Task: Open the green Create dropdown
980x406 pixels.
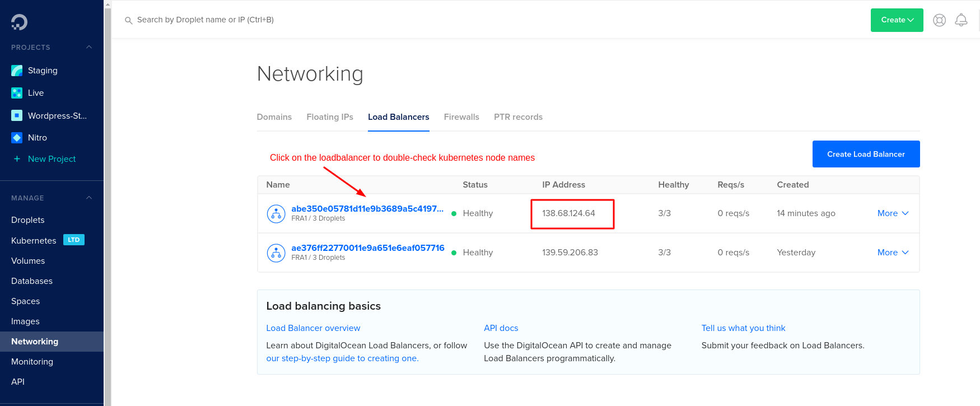Action: tap(897, 20)
